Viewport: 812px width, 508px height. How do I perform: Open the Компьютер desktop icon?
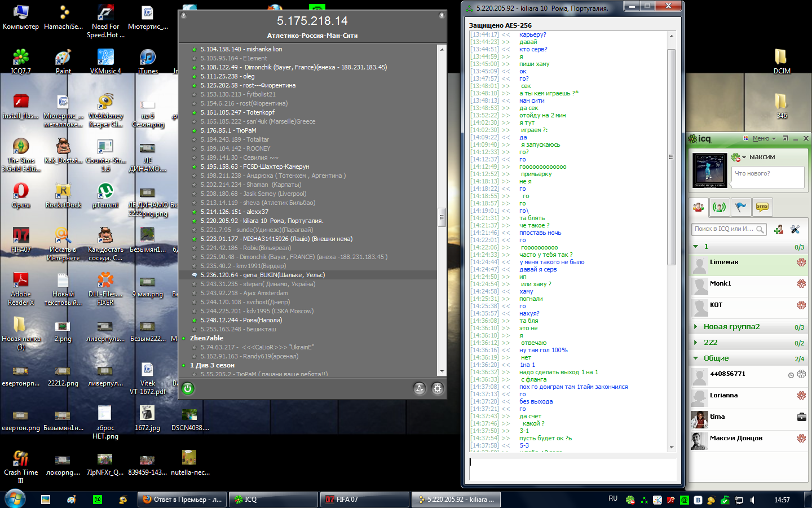pyautogui.click(x=21, y=17)
